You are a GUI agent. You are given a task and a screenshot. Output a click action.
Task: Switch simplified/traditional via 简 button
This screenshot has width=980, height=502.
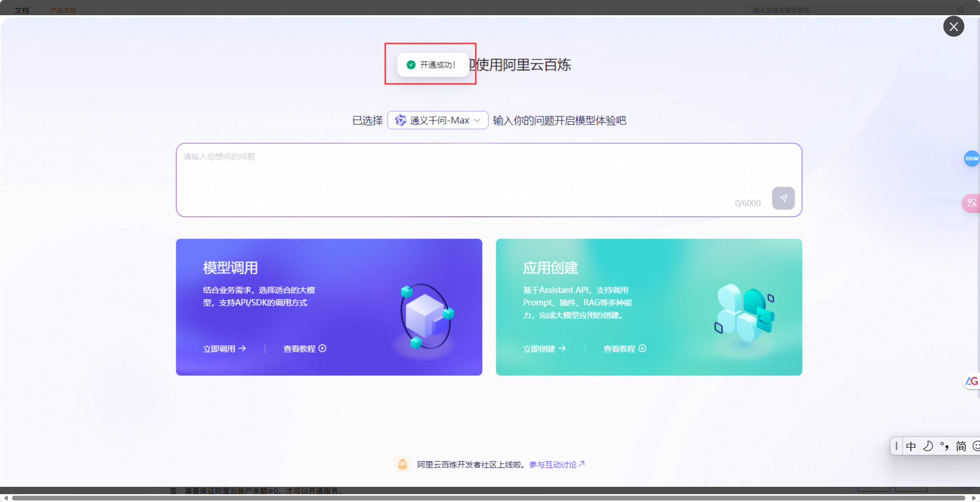[x=961, y=446]
